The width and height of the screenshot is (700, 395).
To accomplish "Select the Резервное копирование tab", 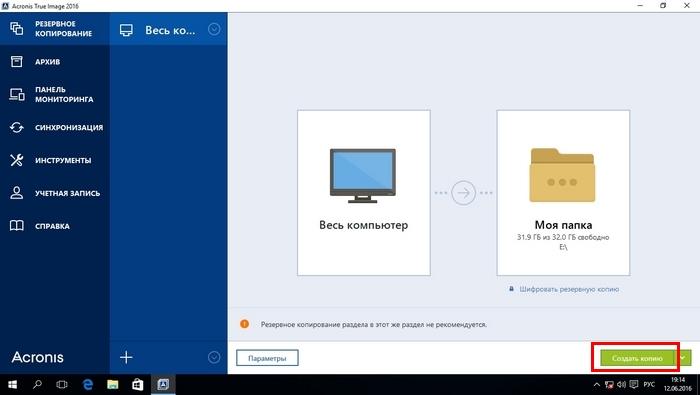I will coord(54,29).
